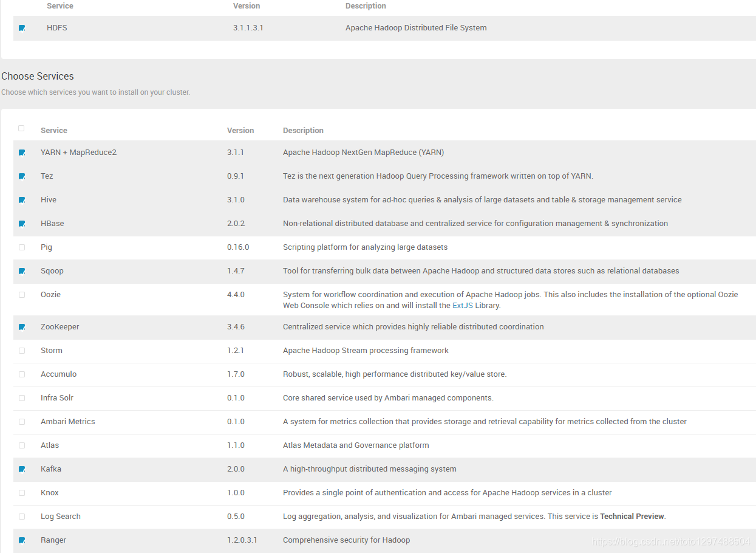Click the Accumulo service name
This screenshot has height=553, width=756.
coord(59,374)
